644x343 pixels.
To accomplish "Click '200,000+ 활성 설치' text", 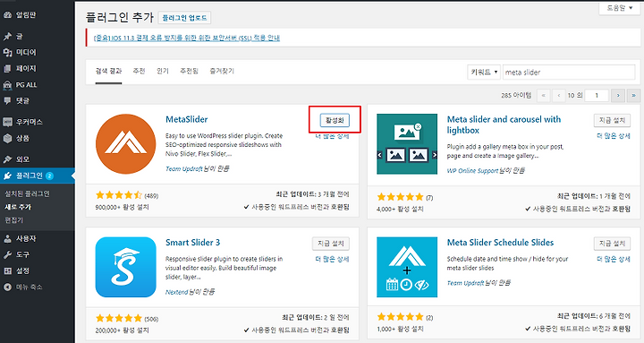I will 122,330.
